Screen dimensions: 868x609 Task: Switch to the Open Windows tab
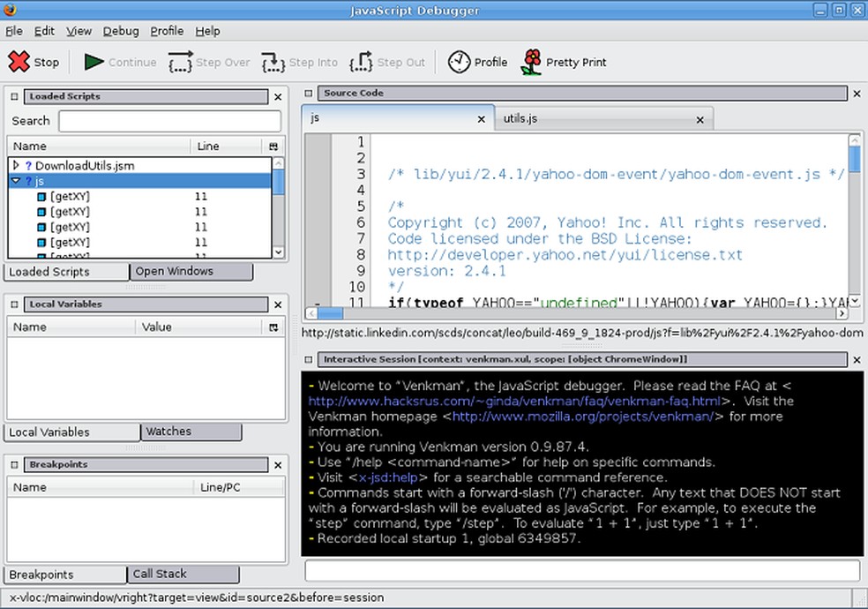[x=174, y=272]
